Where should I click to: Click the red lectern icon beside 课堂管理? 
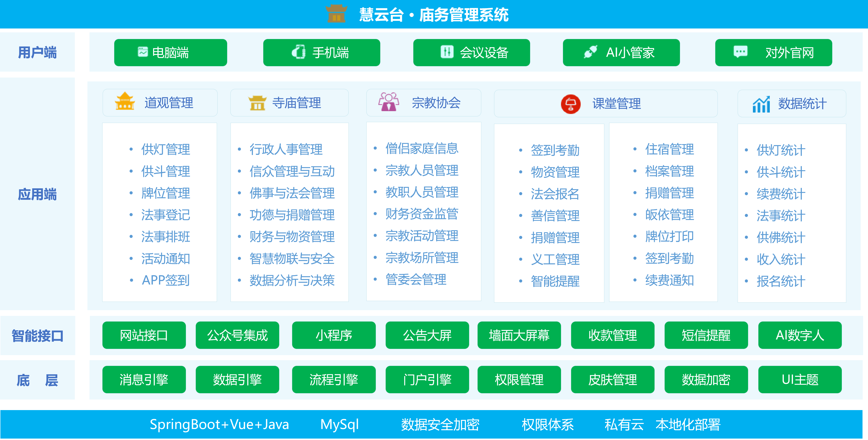[571, 104]
